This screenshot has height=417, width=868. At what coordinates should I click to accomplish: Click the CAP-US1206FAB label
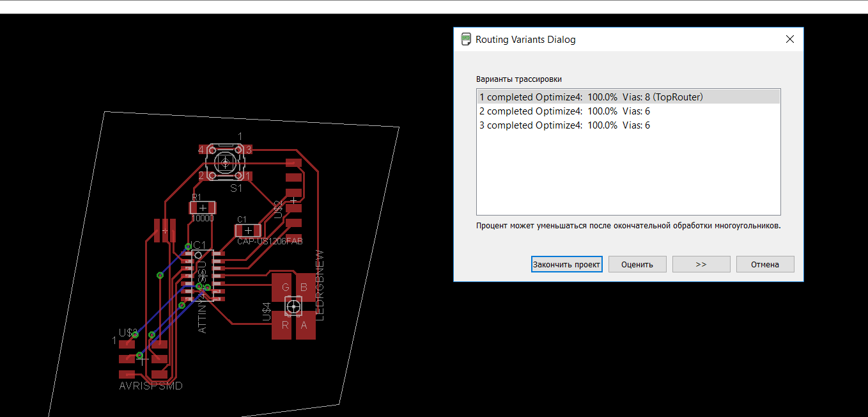(x=270, y=242)
